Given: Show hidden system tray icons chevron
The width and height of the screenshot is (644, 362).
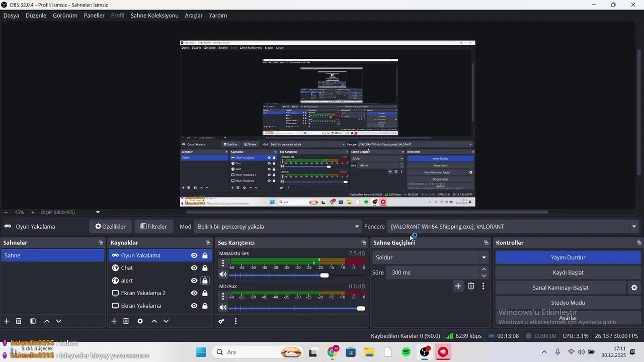Looking at the screenshot, I should (544, 352).
